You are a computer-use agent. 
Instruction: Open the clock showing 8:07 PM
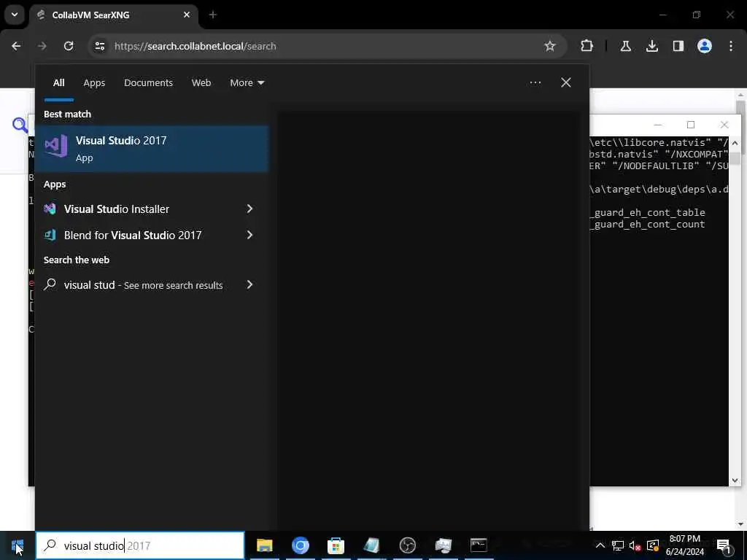coord(684,545)
